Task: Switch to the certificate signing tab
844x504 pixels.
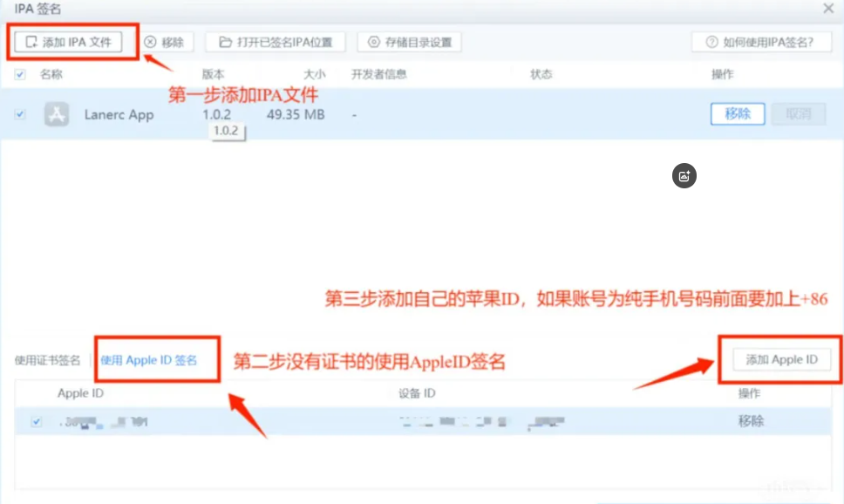Action: pyautogui.click(x=48, y=360)
